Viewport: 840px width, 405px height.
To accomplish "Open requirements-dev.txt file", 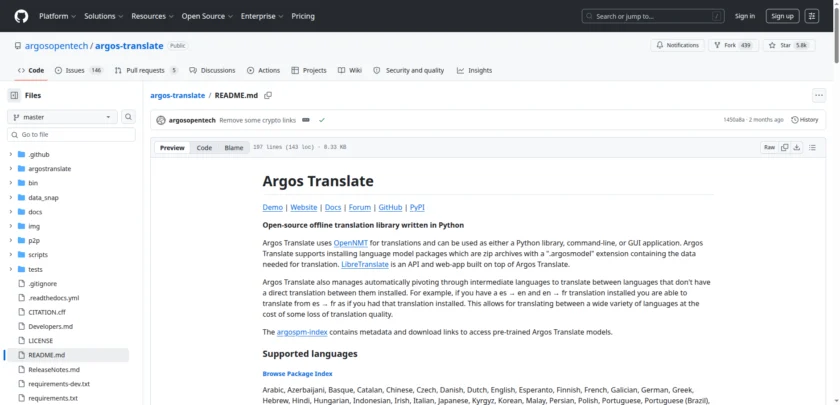I will (59, 384).
